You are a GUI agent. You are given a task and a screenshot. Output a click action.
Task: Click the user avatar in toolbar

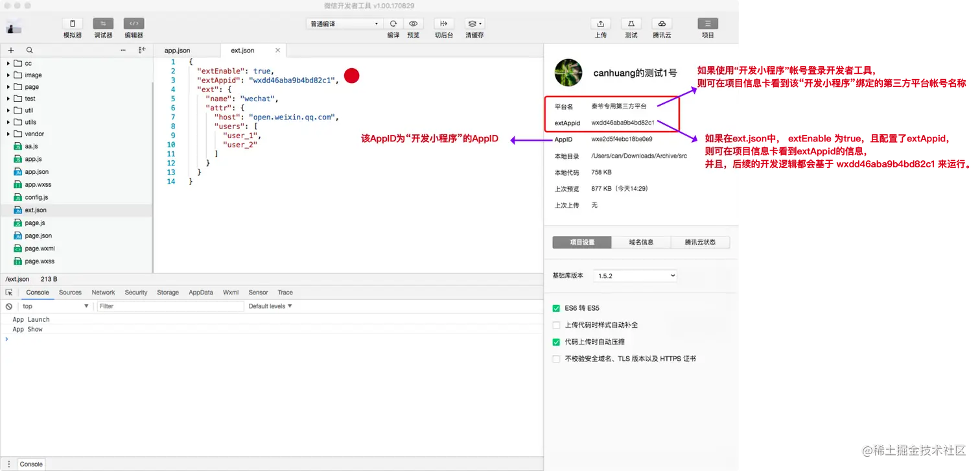click(14, 27)
